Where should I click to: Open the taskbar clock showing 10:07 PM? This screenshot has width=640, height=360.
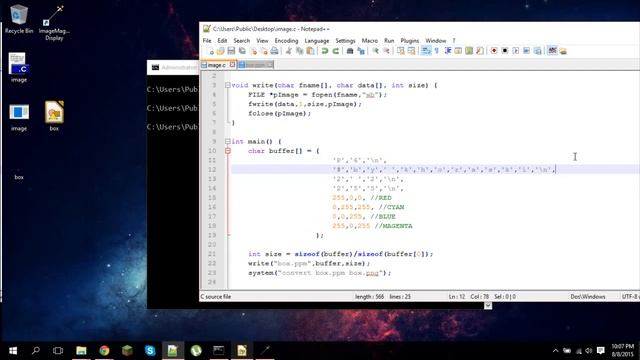[x=623, y=351]
